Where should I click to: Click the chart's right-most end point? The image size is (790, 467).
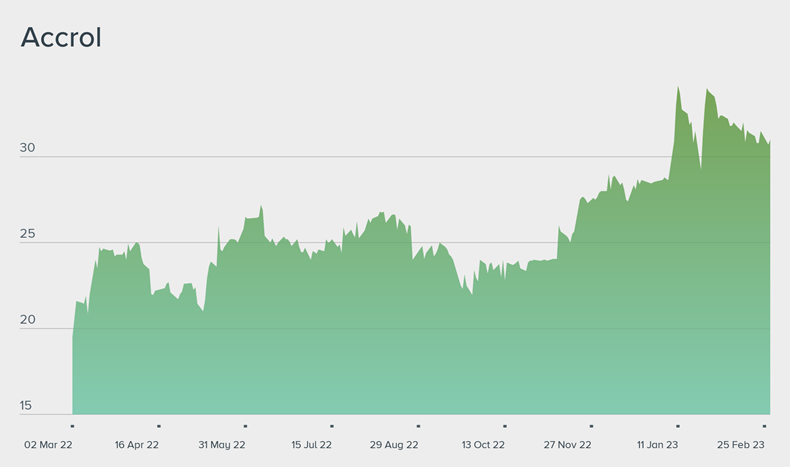tap(769, 142)
